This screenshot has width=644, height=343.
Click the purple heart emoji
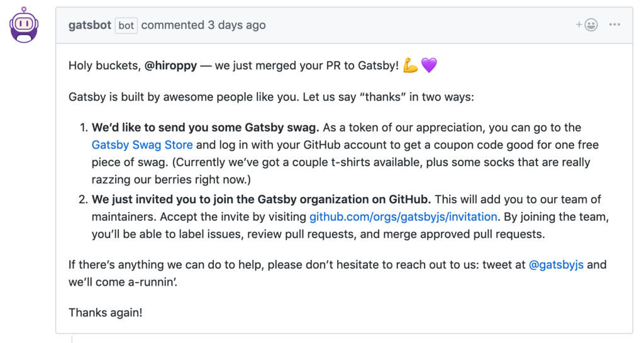429,65
